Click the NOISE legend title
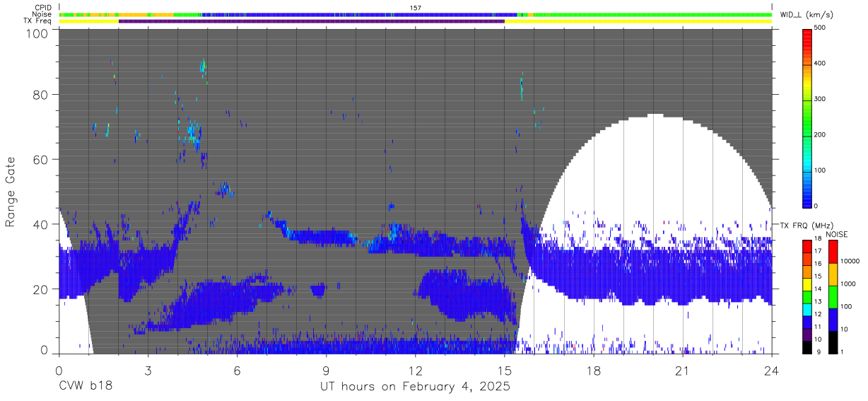 838,234
